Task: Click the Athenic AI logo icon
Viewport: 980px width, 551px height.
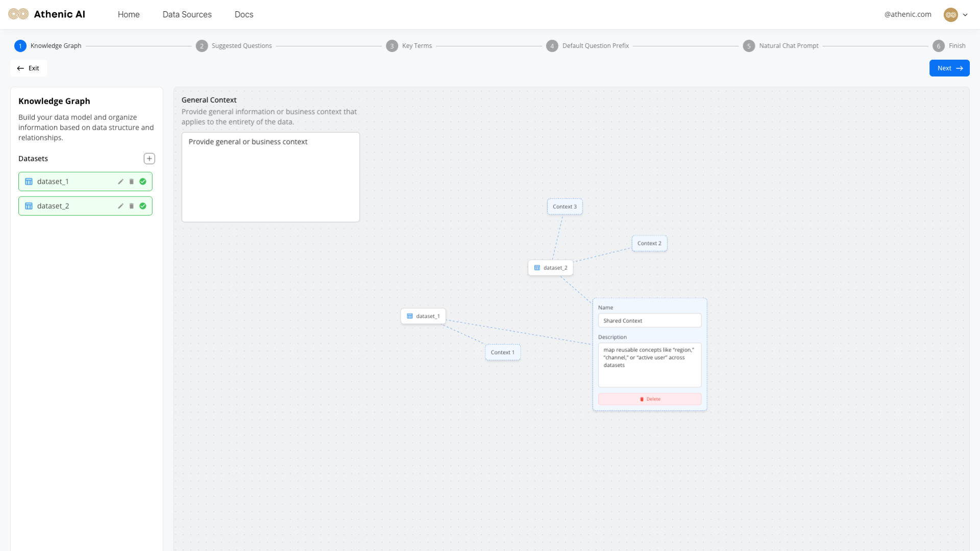Action: (x=18, y=14)
